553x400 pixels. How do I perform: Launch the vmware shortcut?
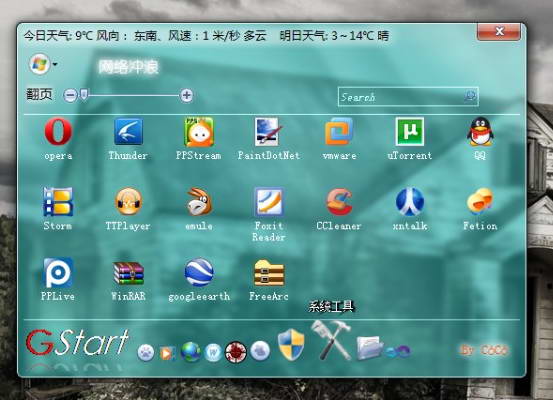point(339,132)
